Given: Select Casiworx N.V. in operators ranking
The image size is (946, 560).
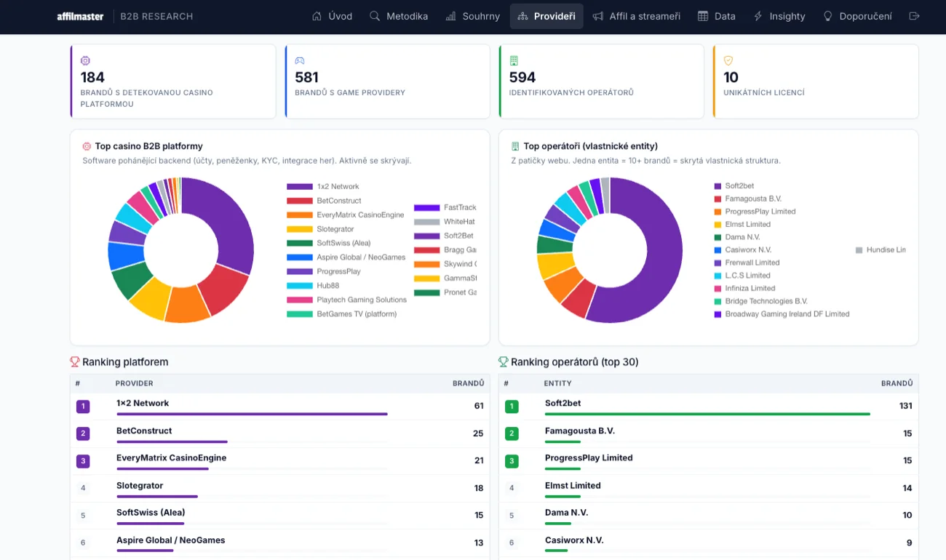Looking at the screenshot, I should pos(709,543).
